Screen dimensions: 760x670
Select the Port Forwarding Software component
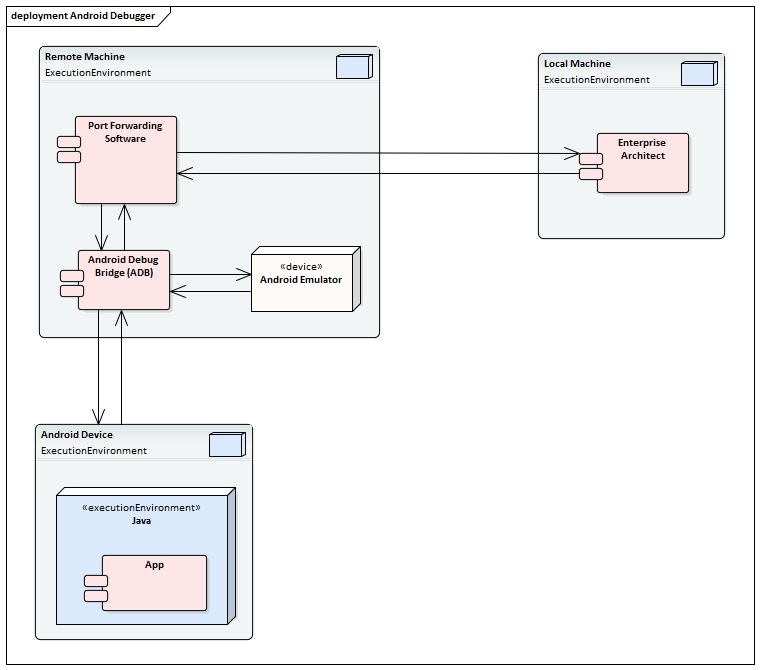point(130,170)
